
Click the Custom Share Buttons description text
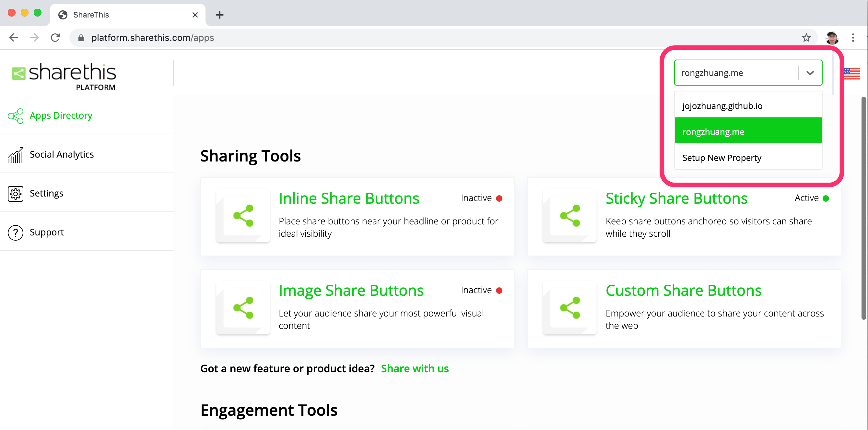click(714, 320)
